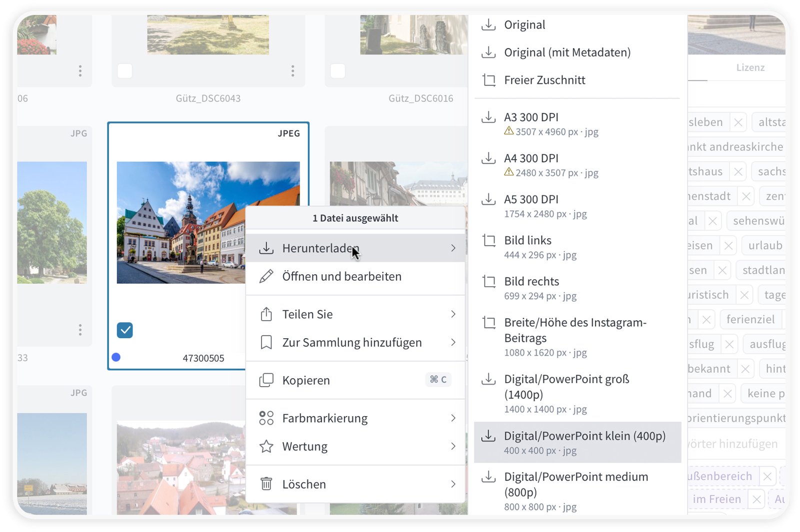The height and width of the screenshot is (532, 800).
Task: Open the Lizenz tab
Action: coord(750,67)
